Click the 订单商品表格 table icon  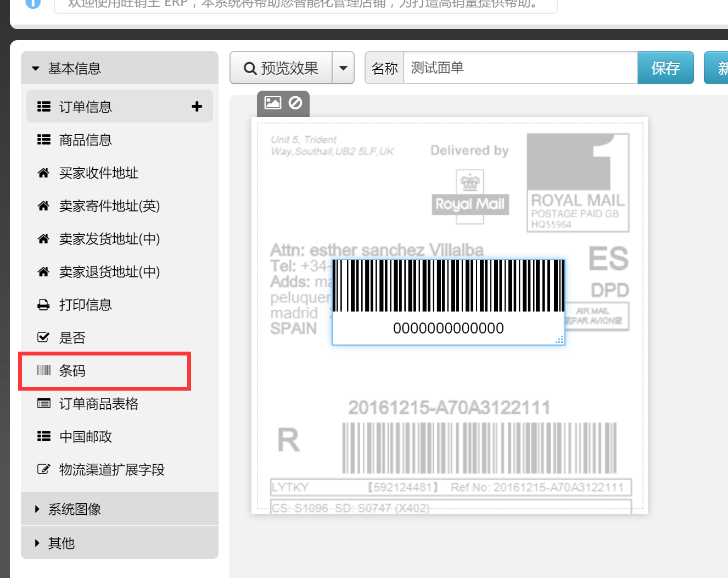point(43,404)
